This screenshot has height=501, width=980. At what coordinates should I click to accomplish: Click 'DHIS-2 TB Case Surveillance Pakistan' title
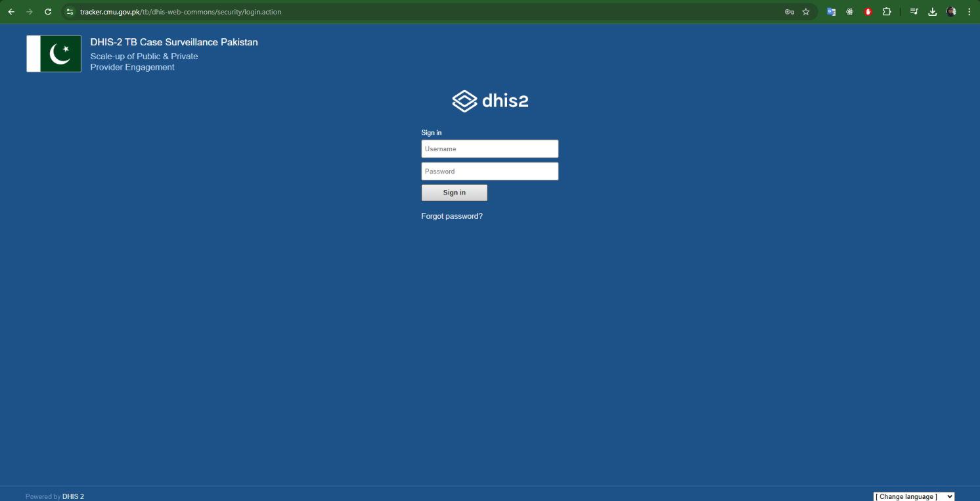point(174,42)
